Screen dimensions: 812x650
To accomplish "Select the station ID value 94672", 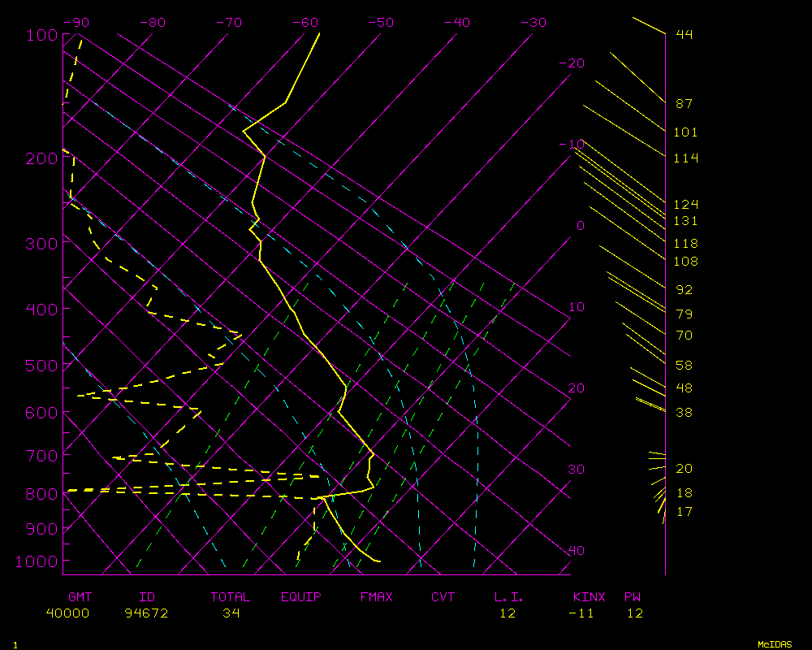I will coord(146,613).
